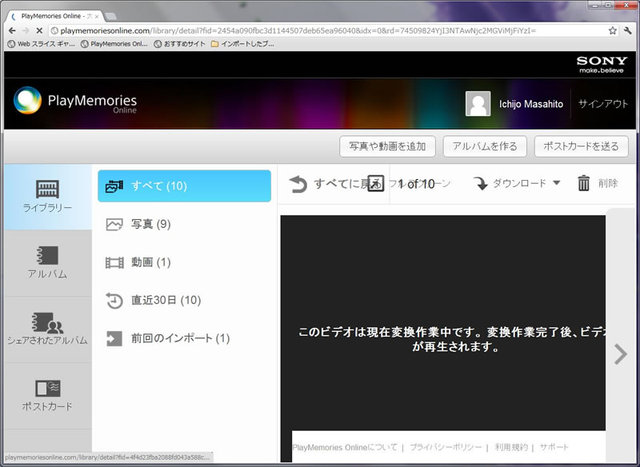Go to next item with right chevron
This screenshot has width=640, height=467.
620,353
